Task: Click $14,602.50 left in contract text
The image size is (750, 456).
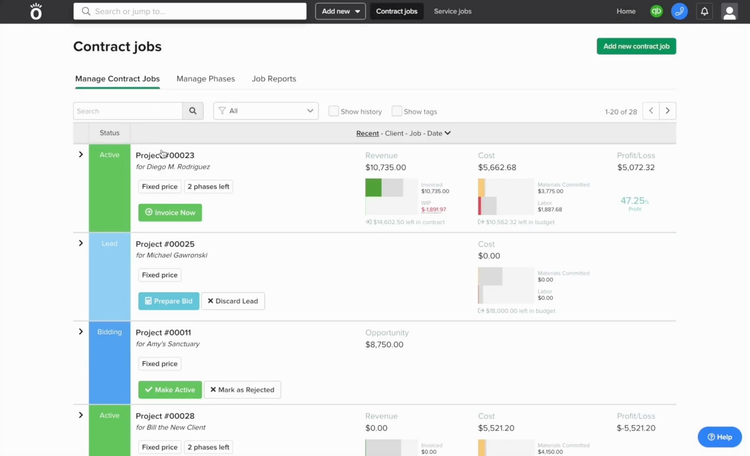Action: pyautogui.click(x=405, y=222)
